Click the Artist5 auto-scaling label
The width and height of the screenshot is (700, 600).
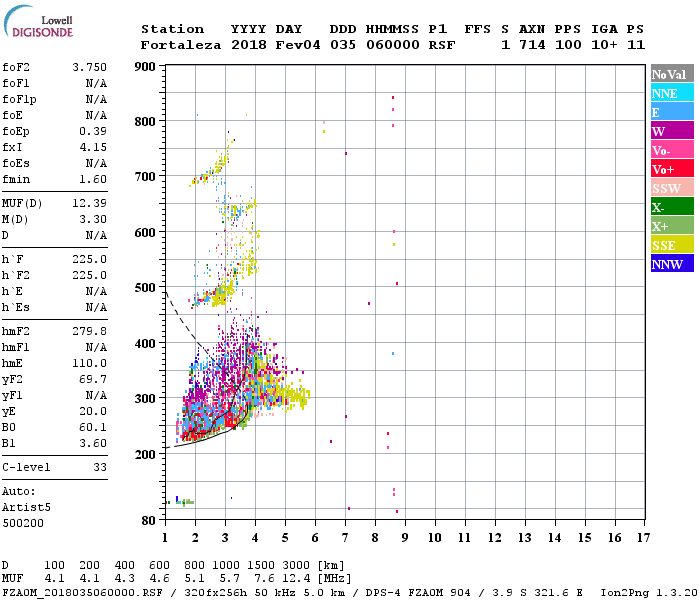tap(26, 508)
